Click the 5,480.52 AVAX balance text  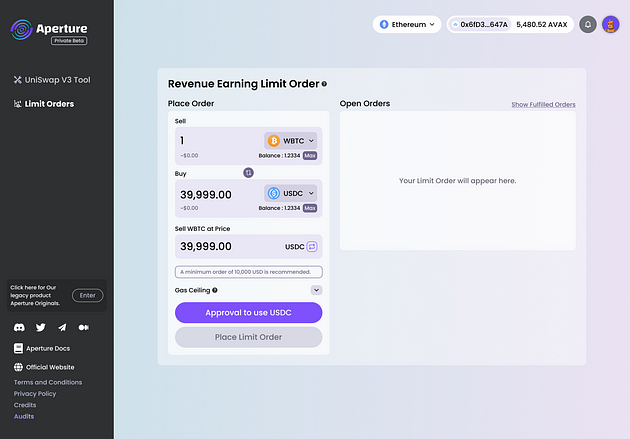tap(542, 25)
